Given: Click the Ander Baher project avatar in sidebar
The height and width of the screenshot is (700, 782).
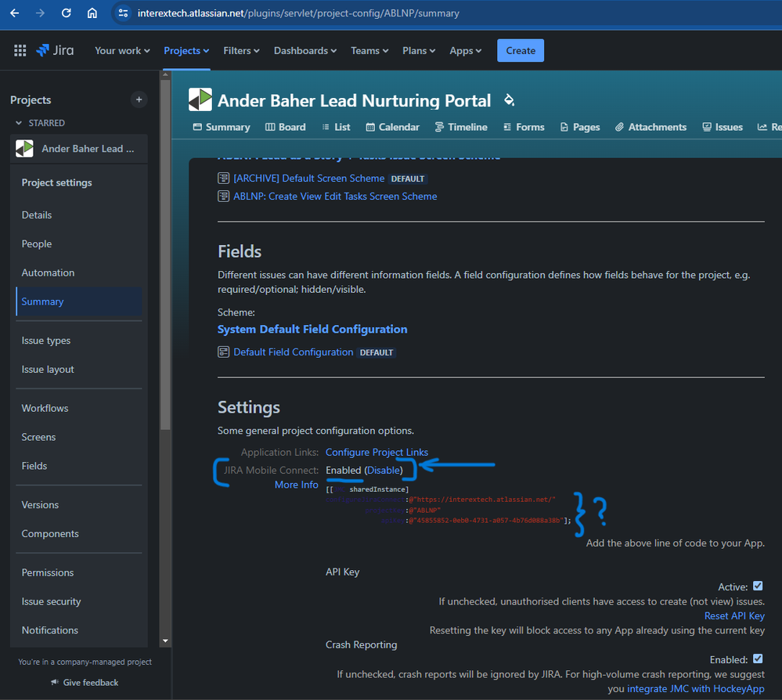Looking at the screenshot, I should click(23, 148).
